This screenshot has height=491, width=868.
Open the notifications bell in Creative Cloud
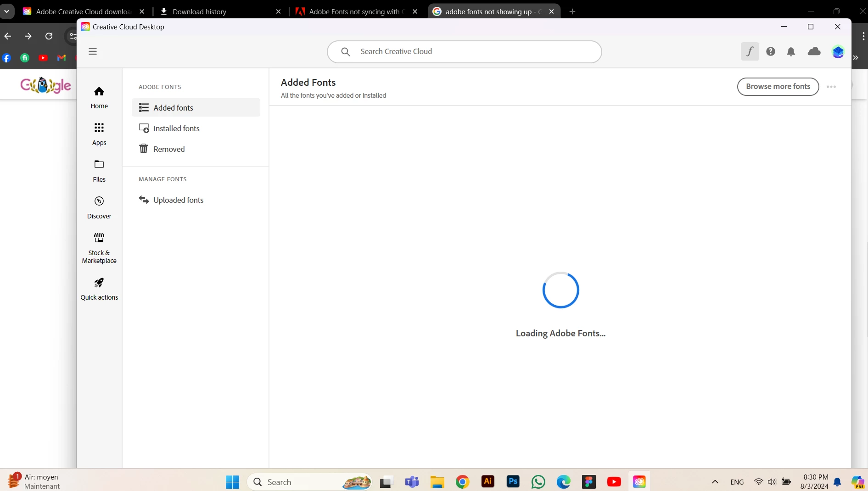(791, 51)
